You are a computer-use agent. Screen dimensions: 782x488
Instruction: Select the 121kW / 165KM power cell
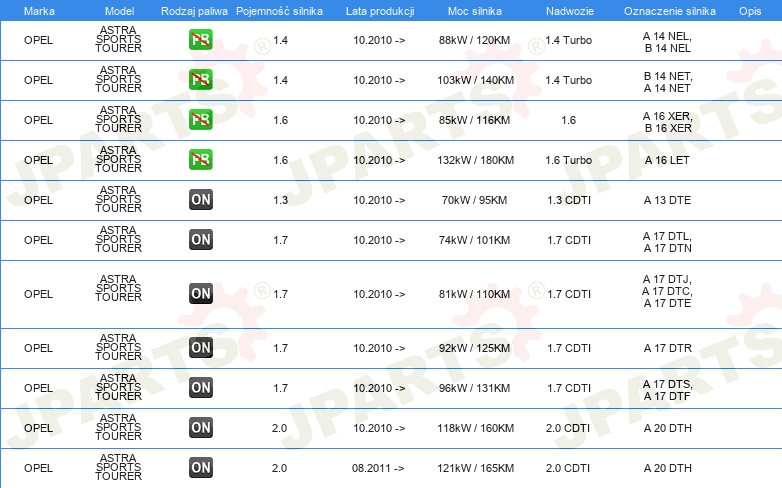pyautogui.click(x=475, y=468)
